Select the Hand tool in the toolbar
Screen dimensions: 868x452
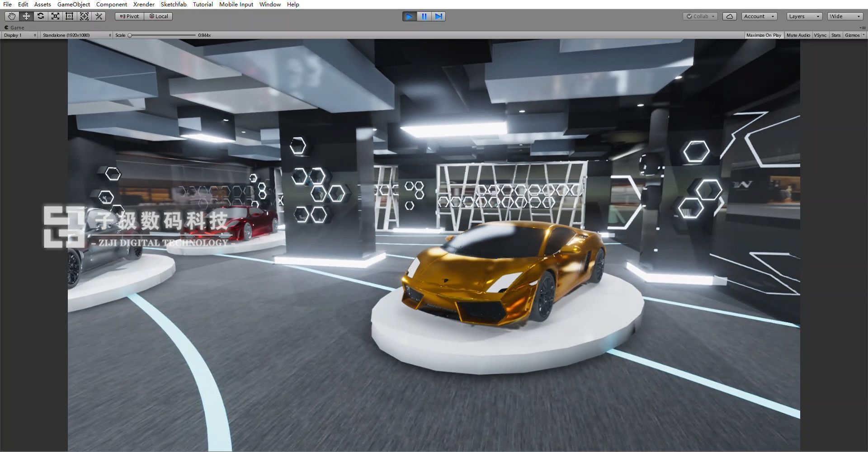pyautogui.click(x=11, y=16)
